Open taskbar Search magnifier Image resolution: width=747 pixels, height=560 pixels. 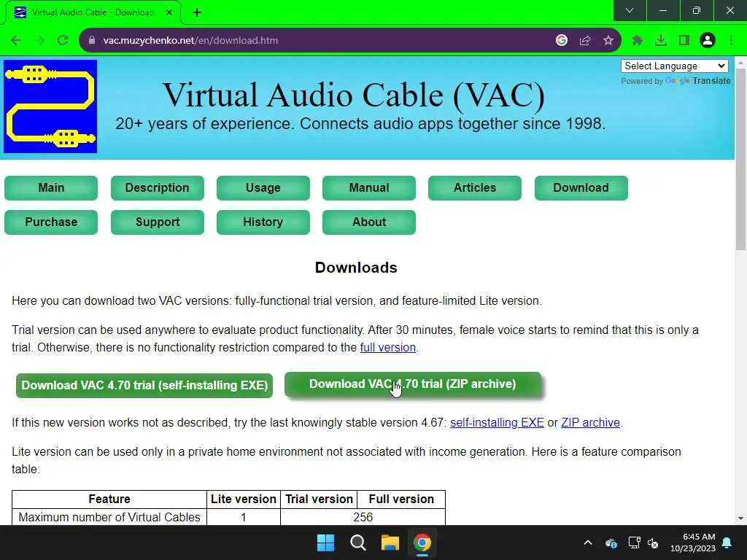point(357,542)
